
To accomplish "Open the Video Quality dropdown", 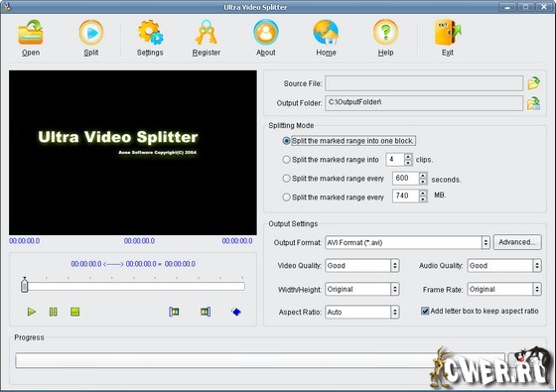I will click(x=395, y=266).
